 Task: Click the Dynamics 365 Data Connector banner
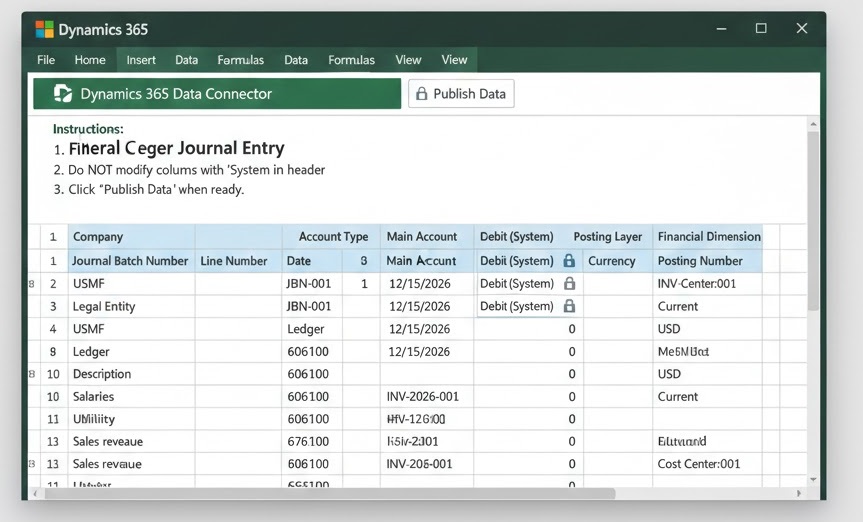click(217, 94)
